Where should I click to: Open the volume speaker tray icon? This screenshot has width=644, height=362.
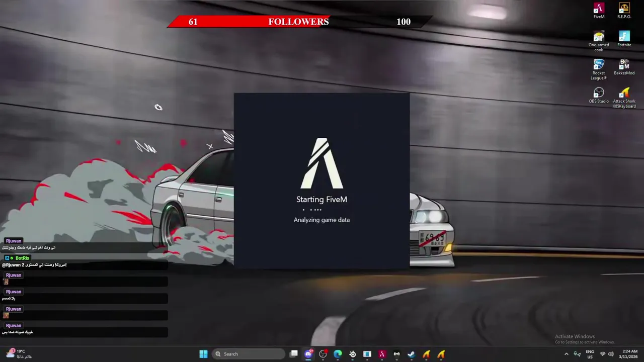[611, 354]
